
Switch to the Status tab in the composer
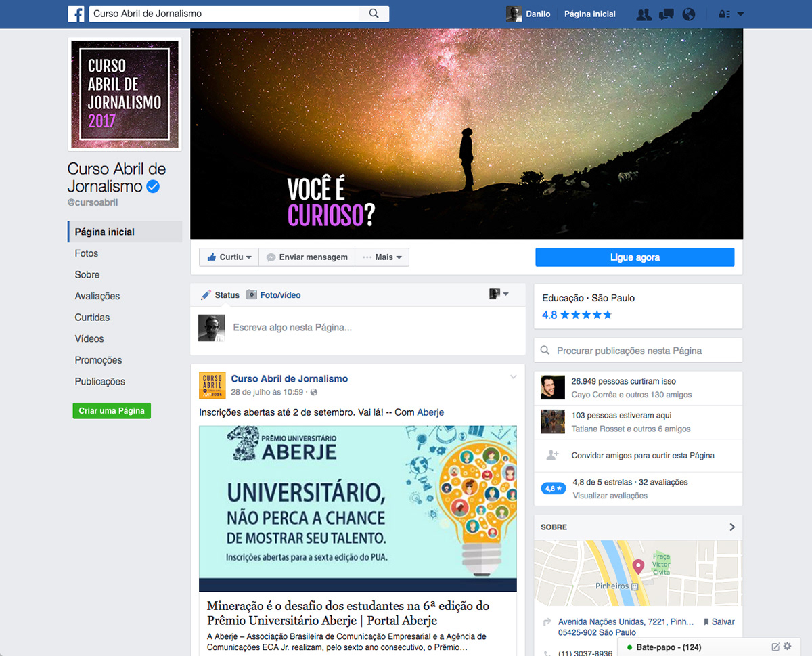click(220, 295)
